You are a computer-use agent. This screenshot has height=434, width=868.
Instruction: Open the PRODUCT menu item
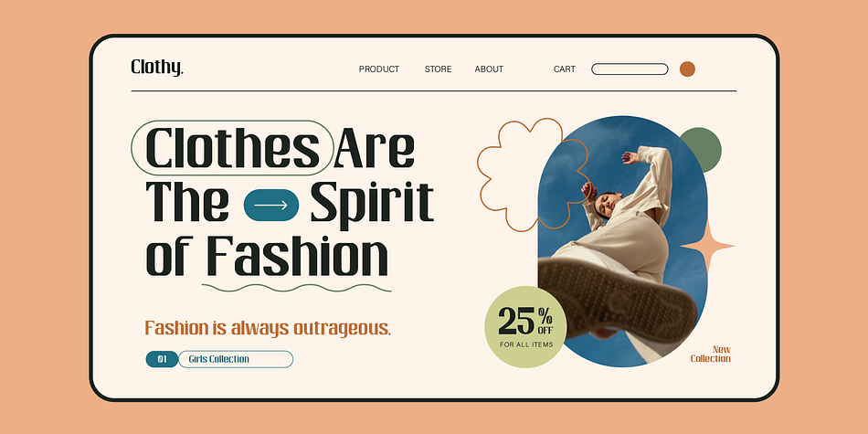[x=378, y=69]
